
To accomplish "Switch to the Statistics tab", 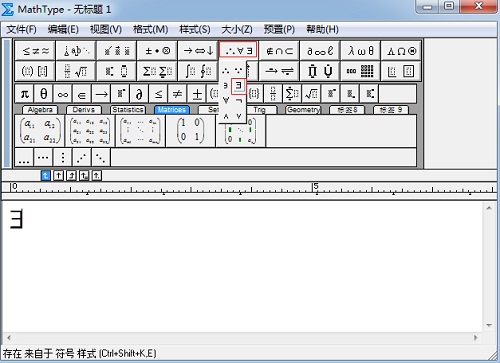I will click(128, 110).
